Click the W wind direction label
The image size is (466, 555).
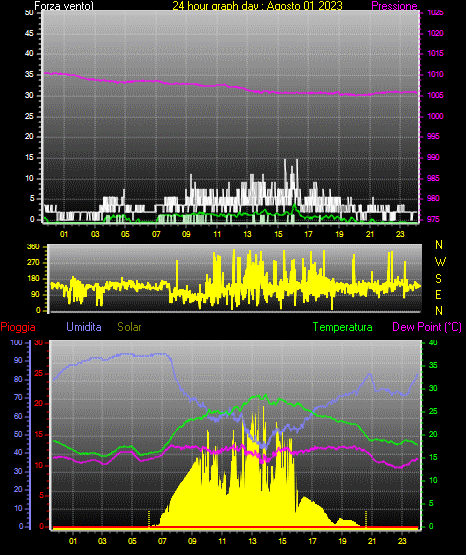click(440, 262)
